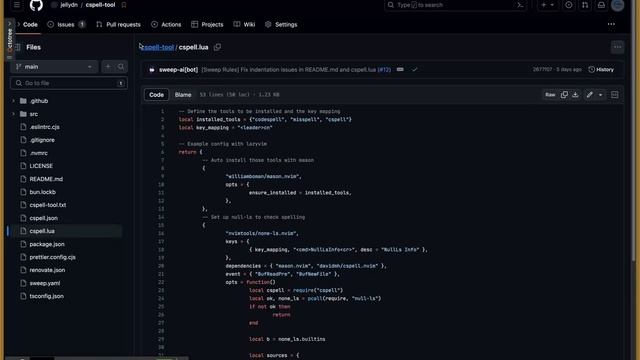Open pull request #72 link
This screenshot has width=640, height=360.
[384, 70]
